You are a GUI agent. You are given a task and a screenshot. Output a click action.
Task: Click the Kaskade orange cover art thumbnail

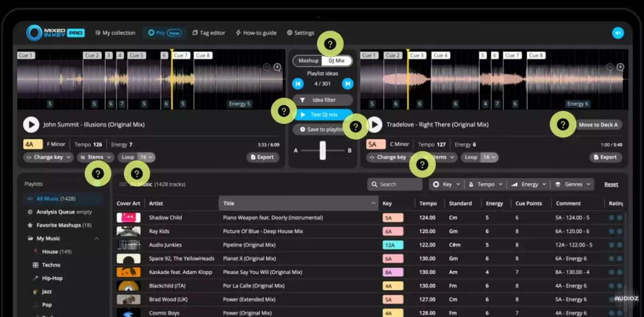(129, 272)
